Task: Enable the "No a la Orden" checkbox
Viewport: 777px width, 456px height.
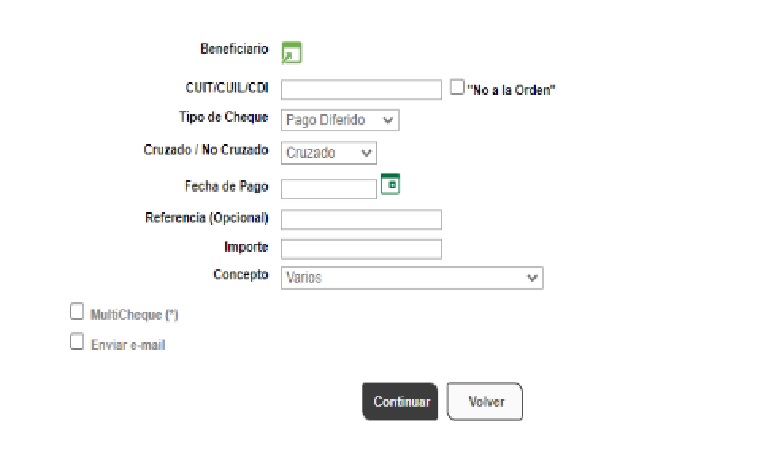Action: tap(457, 87)
